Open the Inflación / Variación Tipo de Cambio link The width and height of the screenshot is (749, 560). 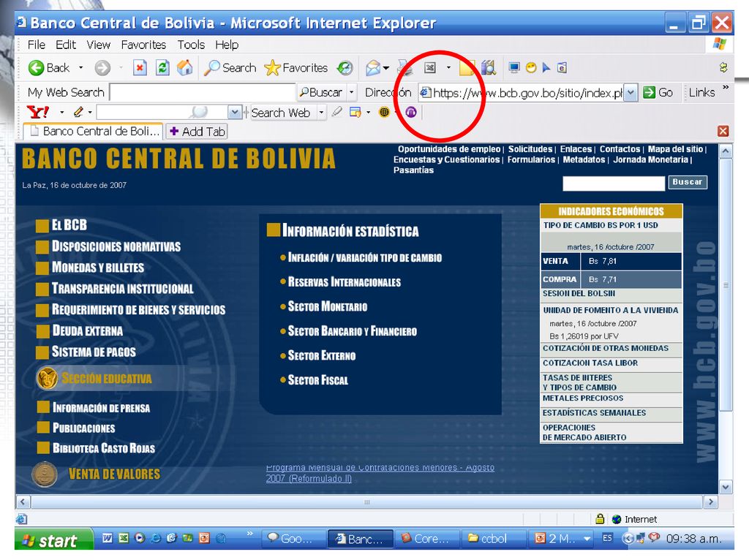click(364, 258)
